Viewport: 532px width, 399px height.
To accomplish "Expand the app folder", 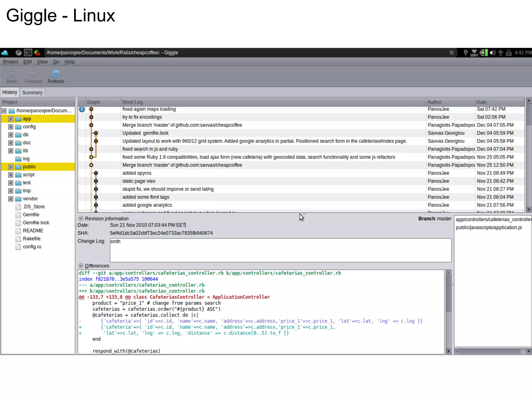I will [x=11, y=119].
